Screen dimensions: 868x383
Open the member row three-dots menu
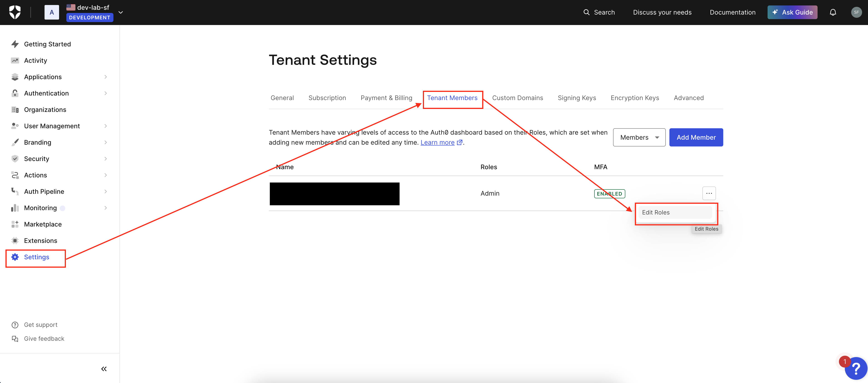click(709, 193)
